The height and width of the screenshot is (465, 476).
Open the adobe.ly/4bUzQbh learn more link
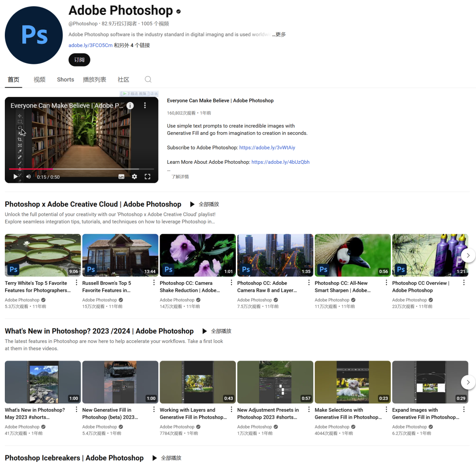pos(280,162)
